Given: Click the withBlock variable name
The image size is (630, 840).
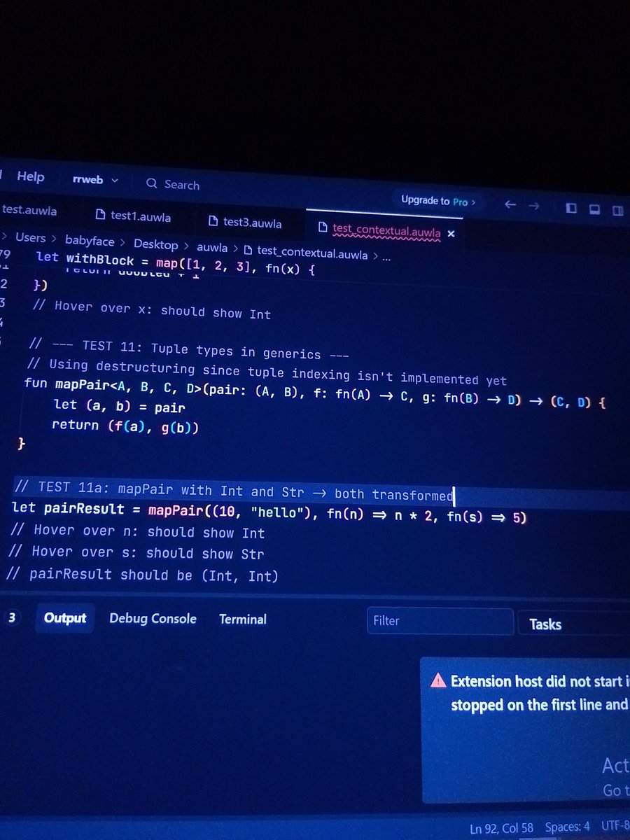Looking at the screenshot, I should click(x=100, y=260).
